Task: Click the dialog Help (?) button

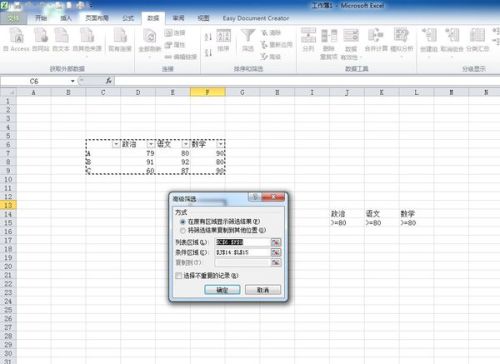Action: point(255,197)
